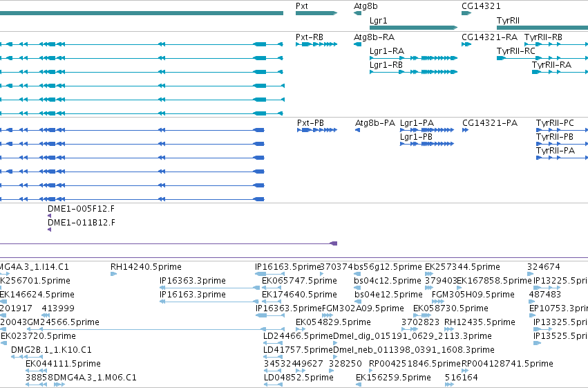This screenshot has height=388, width=588.
Task: Open the Lgr1 gene feature
Action: (413, 28)
